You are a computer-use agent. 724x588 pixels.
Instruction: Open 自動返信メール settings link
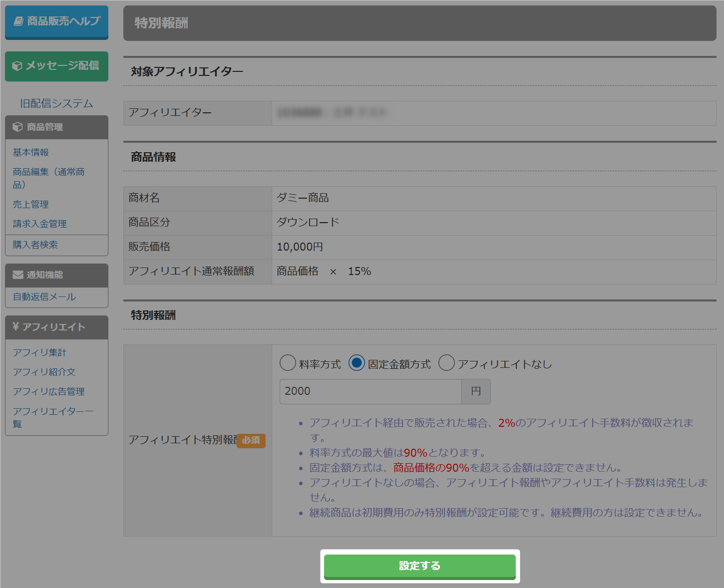[x=44, y=296]
